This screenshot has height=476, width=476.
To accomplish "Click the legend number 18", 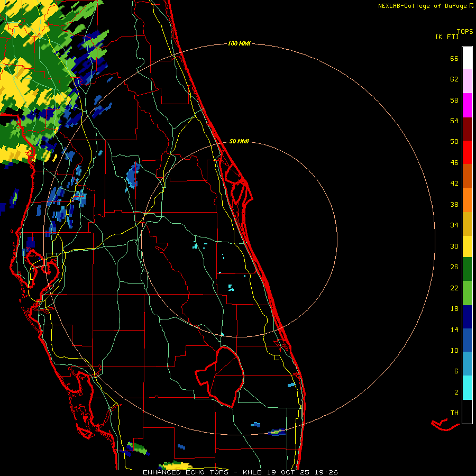I will point(454,309).
